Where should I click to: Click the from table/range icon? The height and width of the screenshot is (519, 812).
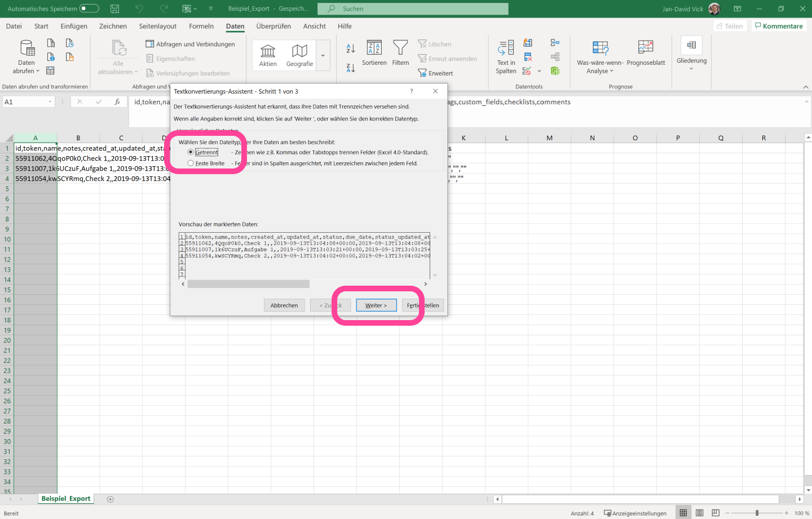click(x=50, y=70)
